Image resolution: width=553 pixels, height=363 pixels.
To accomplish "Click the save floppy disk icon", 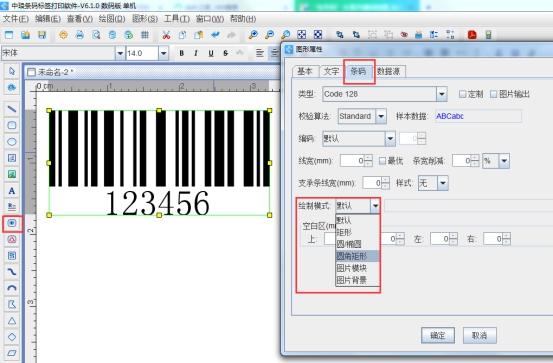I will click(42, 35).
